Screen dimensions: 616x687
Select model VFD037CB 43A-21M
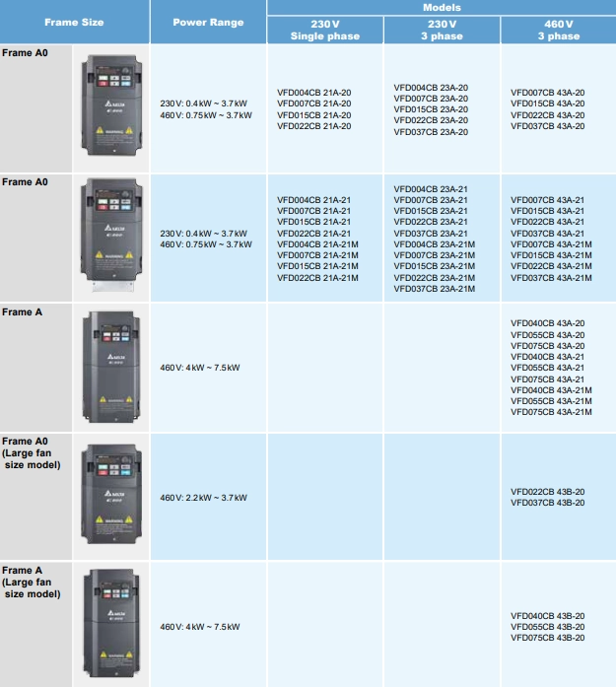pyautogui.click(x=551, y=278)
